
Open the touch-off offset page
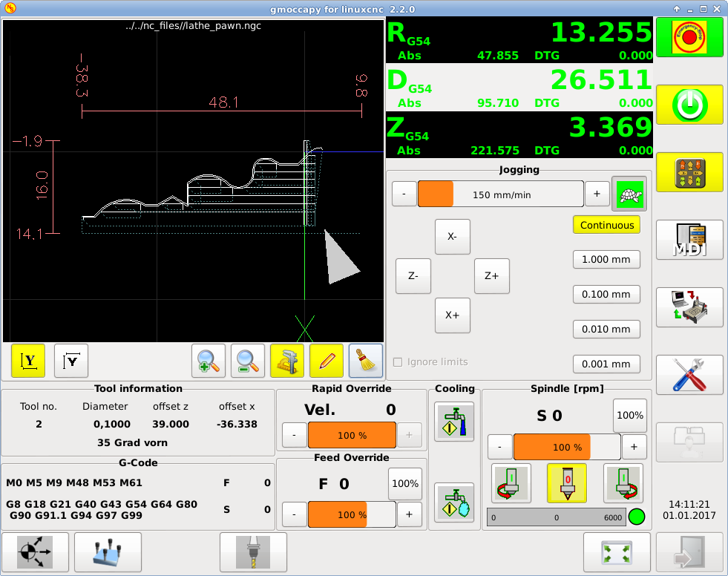point(36,552)
